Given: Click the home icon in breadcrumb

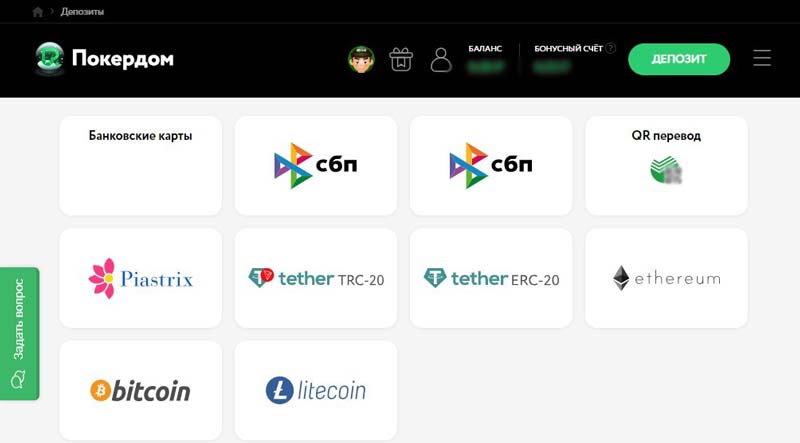Looking at the screenshot, I should coord(37,12).
